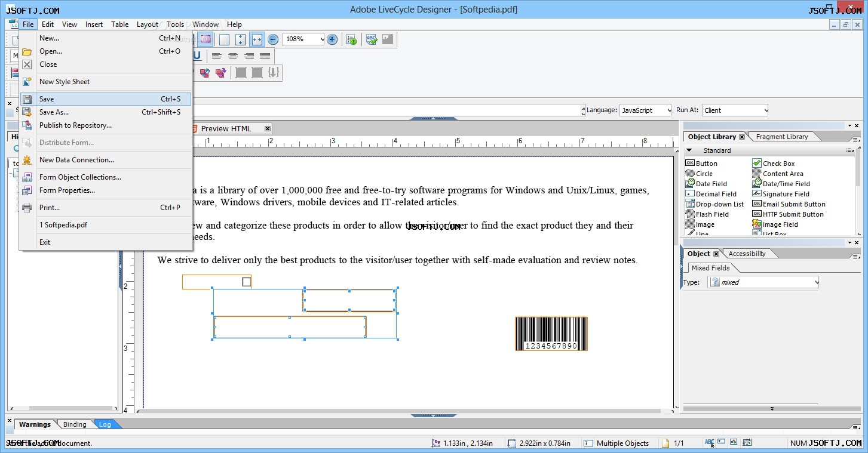Open recent file 1 Softpedia.pdf

[106, 225]
